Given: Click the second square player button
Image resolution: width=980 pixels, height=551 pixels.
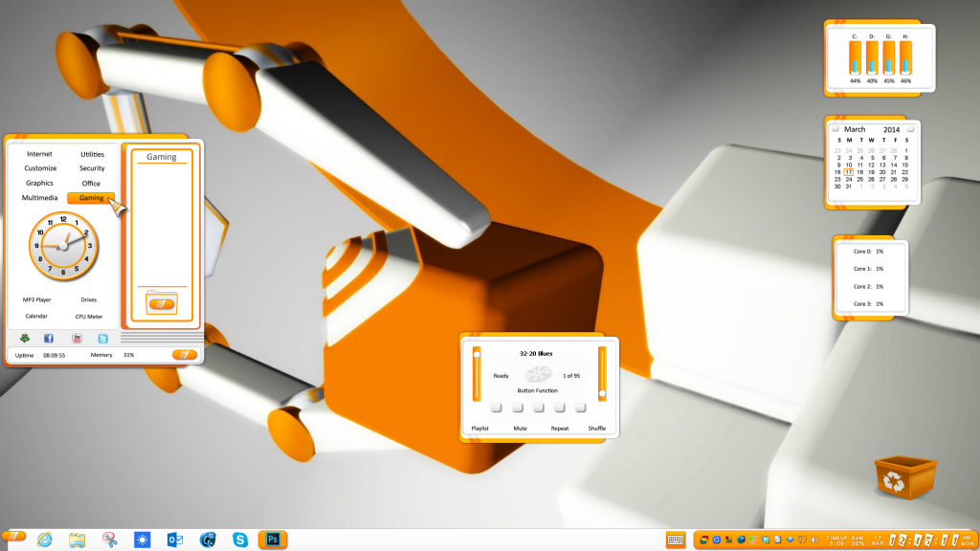Looking at the screenshot, I should tap(518, 408).
